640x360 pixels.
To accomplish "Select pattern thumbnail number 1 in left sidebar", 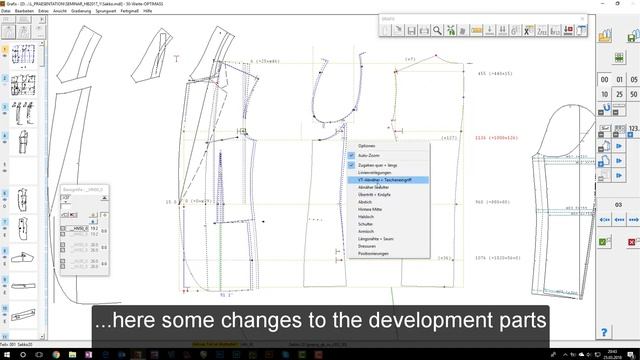I will 23,55.
